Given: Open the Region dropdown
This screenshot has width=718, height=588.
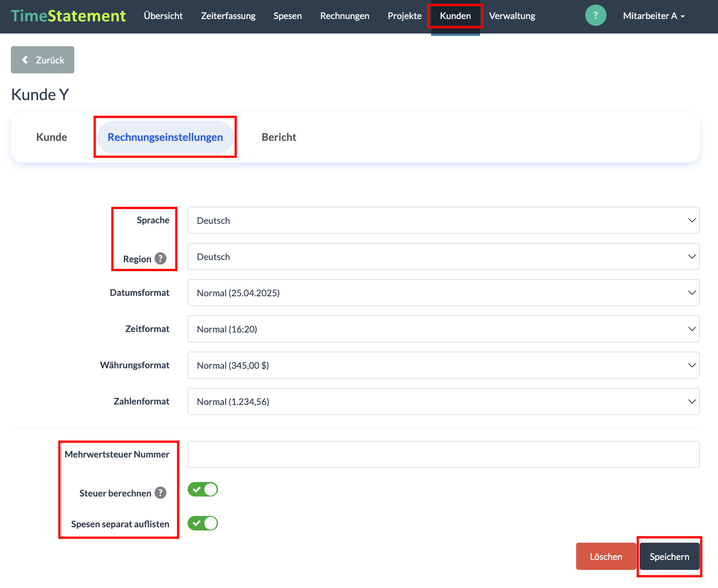Looking at the screenshot, I should pyautogui.click(x=443, y=256).
